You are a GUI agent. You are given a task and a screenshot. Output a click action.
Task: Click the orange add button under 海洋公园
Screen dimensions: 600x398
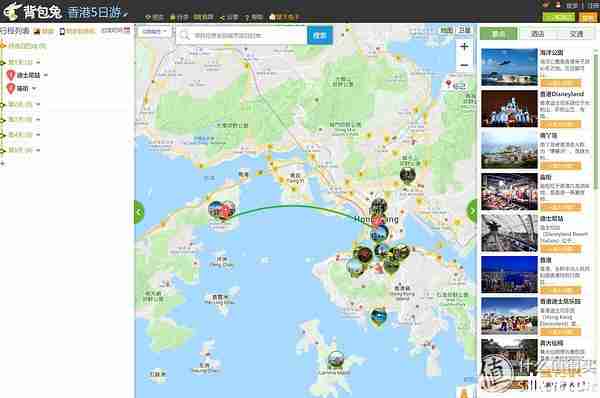point(561,83)
